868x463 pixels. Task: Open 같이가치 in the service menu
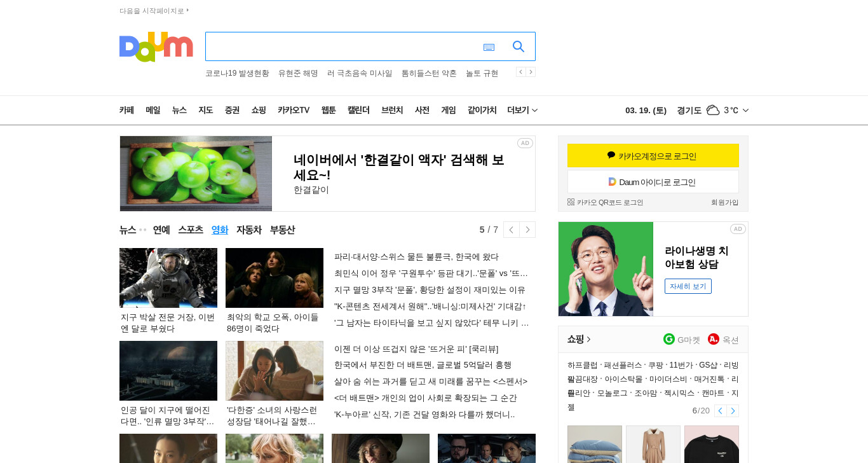pos(482,110)
